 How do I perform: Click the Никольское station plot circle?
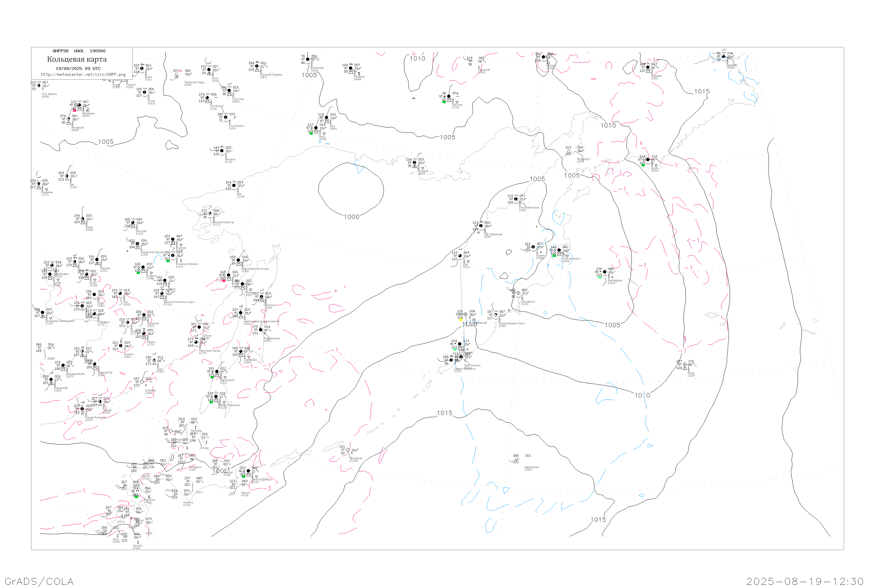[604, 272]
